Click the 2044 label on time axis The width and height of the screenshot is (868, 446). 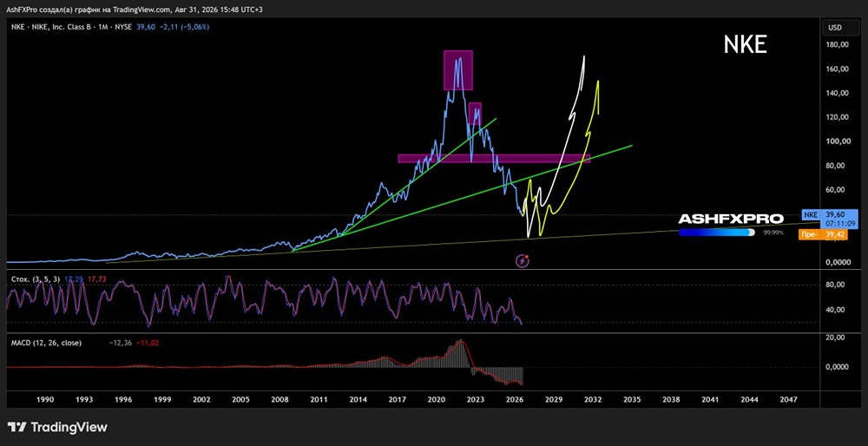(750, 399)
